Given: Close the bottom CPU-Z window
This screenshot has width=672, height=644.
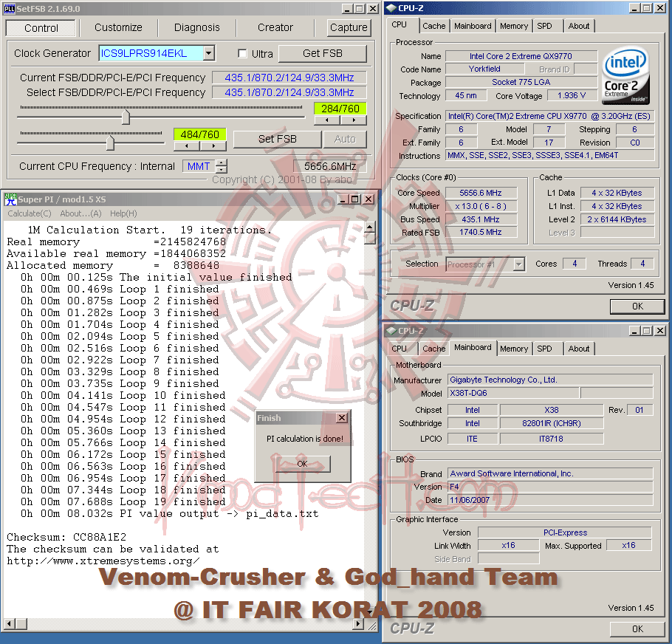Looking at the screenshot, I should coord(660,331).
